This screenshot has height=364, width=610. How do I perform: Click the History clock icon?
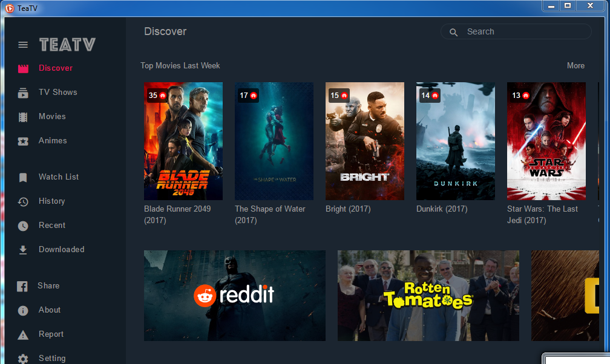point(23,201)
